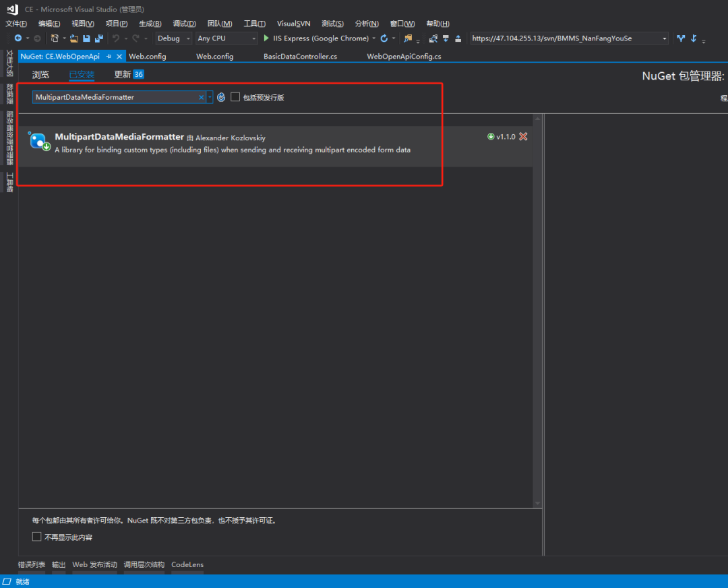Click the browser refresh icon in toolbar

(384, 38)
